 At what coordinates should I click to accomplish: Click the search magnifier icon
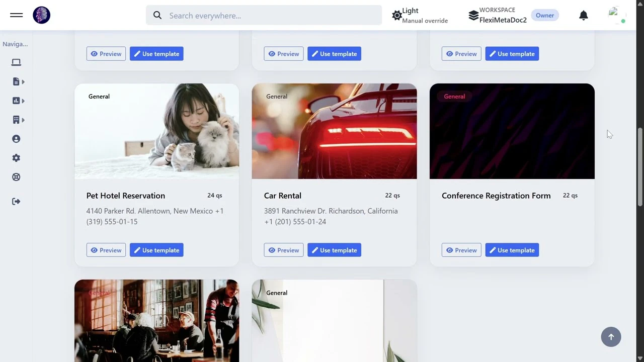(x=157, y=16)
